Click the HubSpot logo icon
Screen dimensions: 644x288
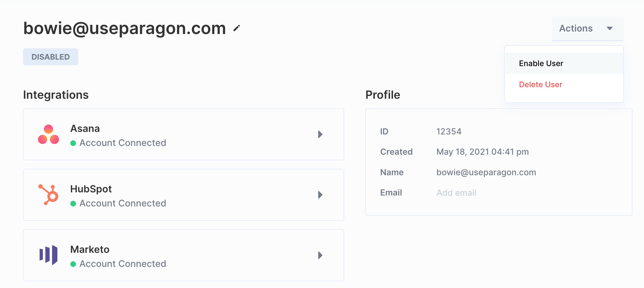click(x=48, y=195)
